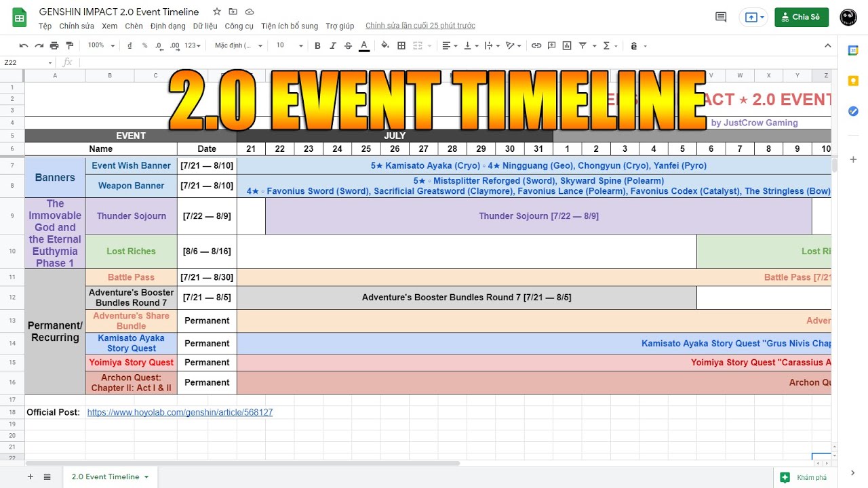Open the all sheets list icon

(x=47, y=476)
